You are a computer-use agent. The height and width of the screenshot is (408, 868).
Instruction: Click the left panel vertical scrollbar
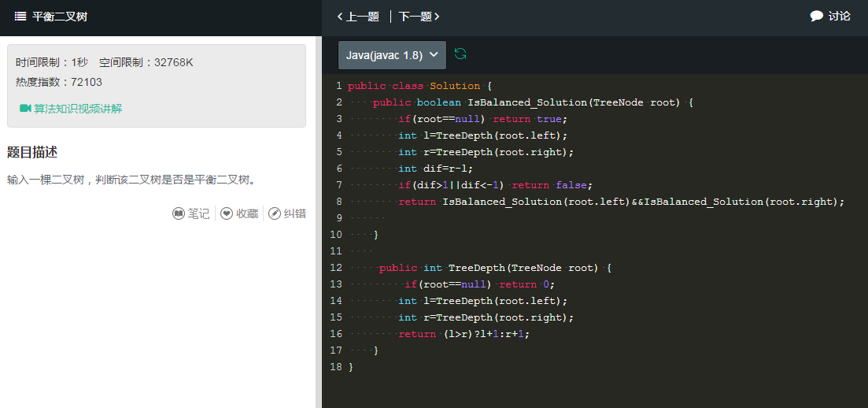click(x=318, y=222)
